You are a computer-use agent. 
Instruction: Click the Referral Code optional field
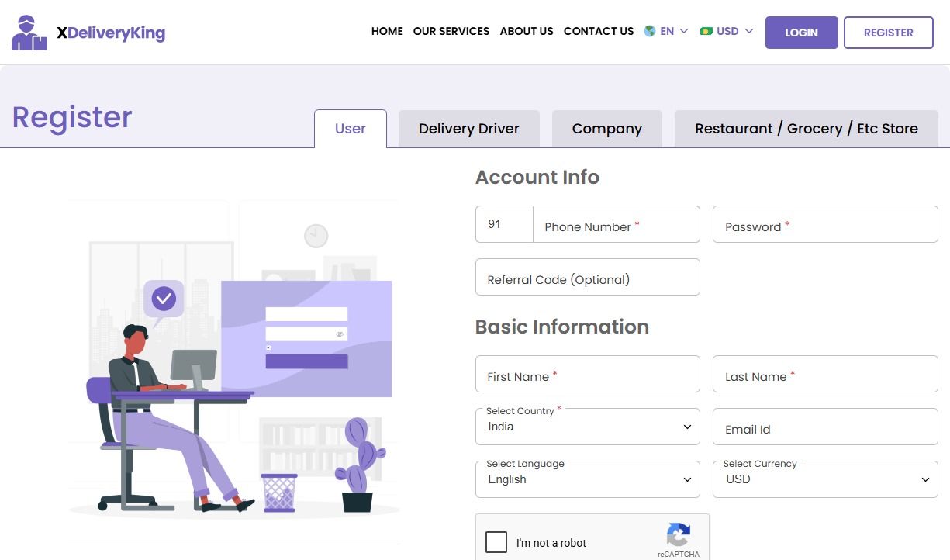click(587, 277)
